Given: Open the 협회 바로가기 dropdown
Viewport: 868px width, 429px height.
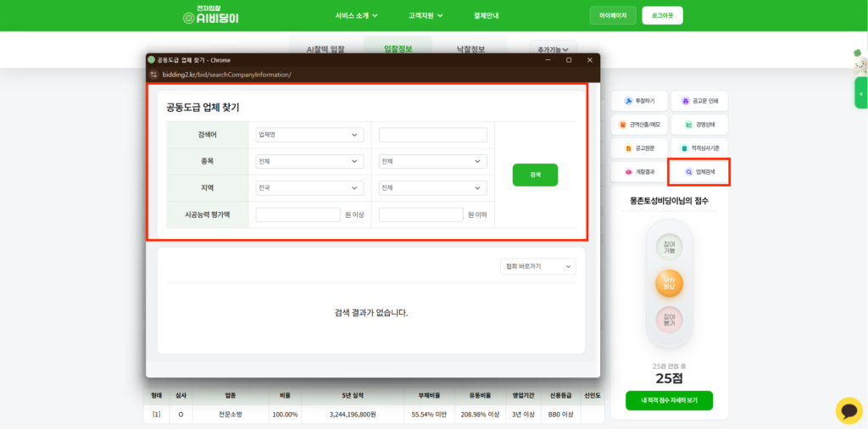Looking at the screenshot, I should pos(537,266).
